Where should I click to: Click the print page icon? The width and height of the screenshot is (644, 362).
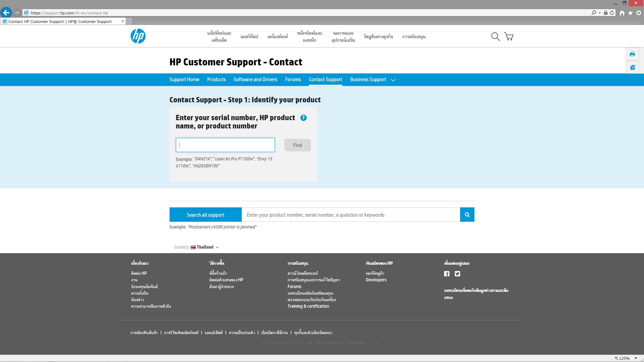click(632, 54)
